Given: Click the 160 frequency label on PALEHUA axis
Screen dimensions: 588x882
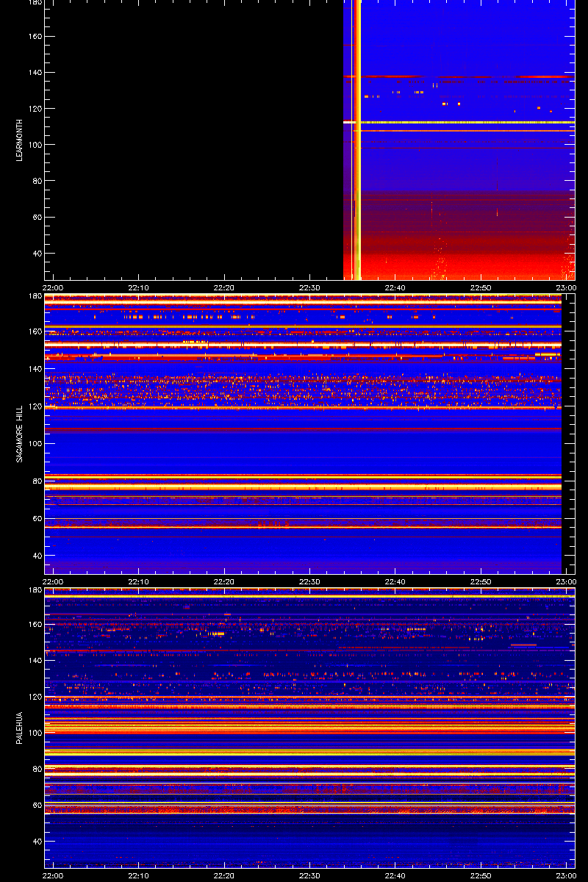Looking at the screenshot, I should (x=36, y=625).
